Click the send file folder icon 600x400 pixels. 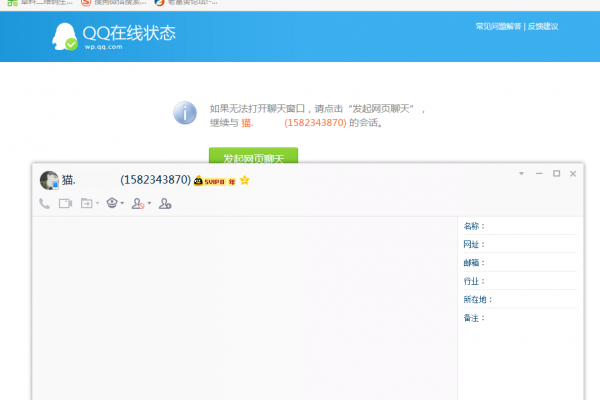[x=86, y=203]
